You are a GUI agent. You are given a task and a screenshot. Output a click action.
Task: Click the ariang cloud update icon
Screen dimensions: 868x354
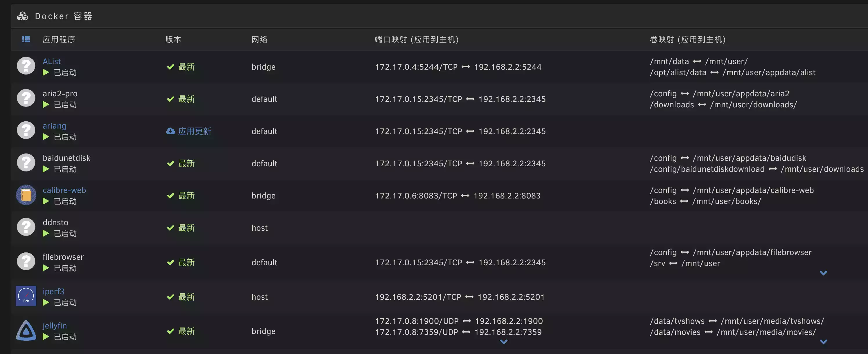[170, 131]
